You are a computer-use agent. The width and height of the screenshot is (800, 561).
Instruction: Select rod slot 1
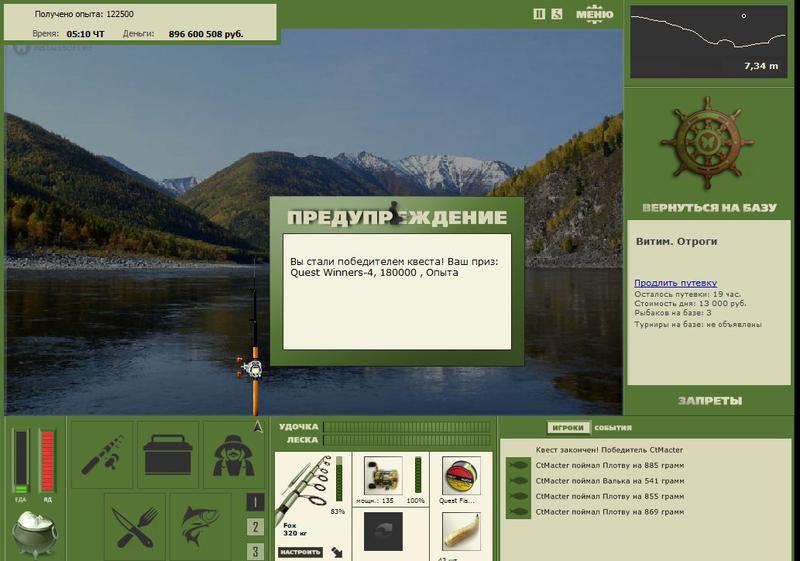click(255, 502)
